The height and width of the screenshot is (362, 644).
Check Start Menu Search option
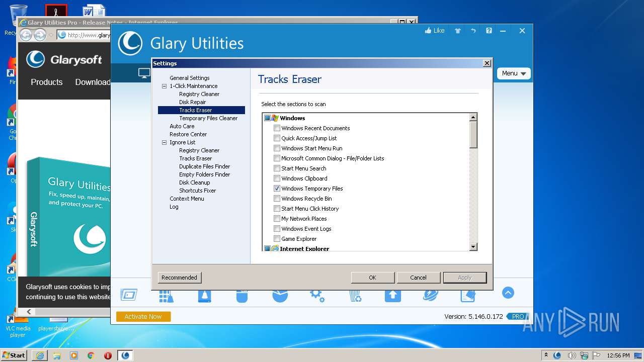[277, 168]
